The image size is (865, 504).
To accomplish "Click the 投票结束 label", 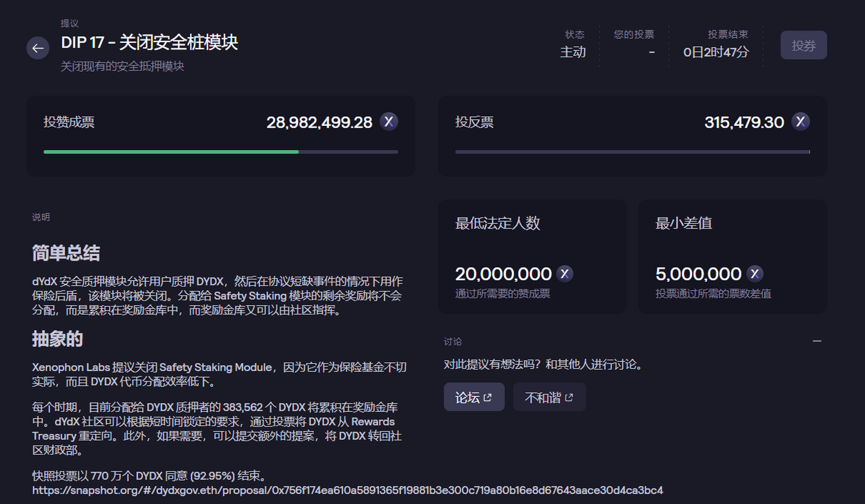I will pos(728,35).
